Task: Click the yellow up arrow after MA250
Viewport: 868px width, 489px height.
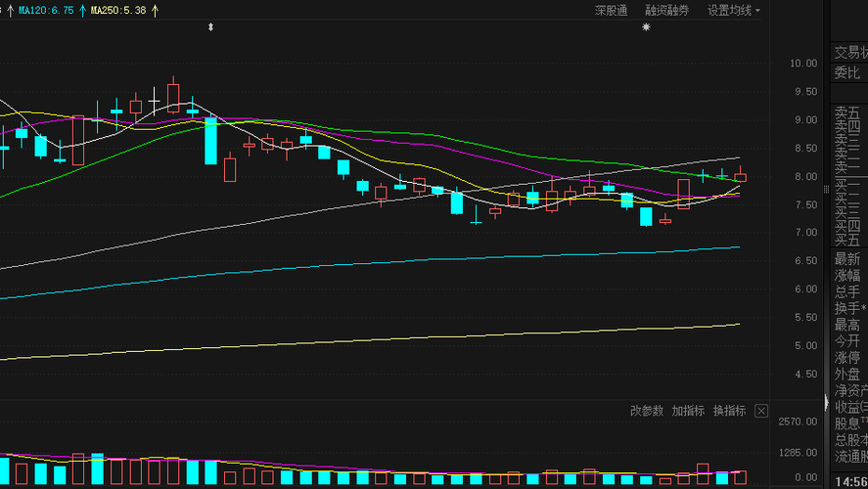Action: (155, 10)
